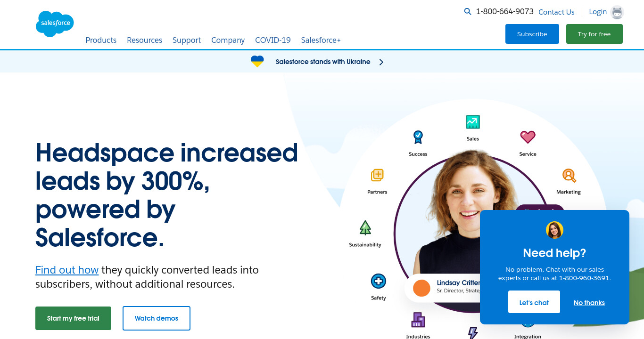
Task: Click Start my free trial button
Action: [73, 318]
